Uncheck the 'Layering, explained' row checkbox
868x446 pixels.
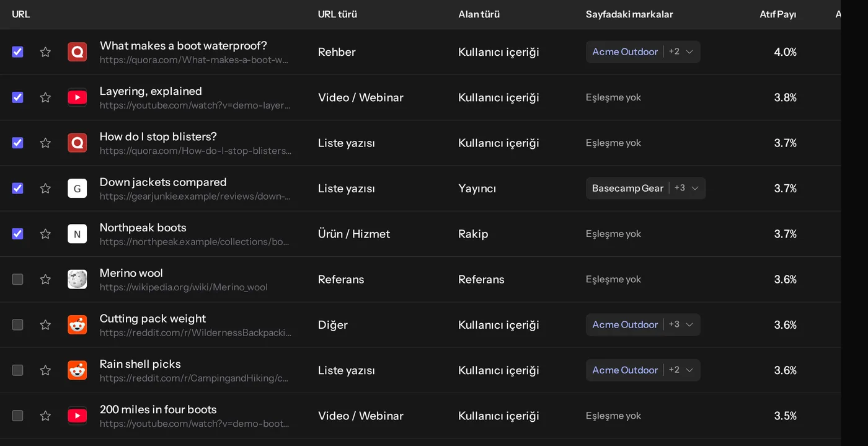click(x=17, y=97)
